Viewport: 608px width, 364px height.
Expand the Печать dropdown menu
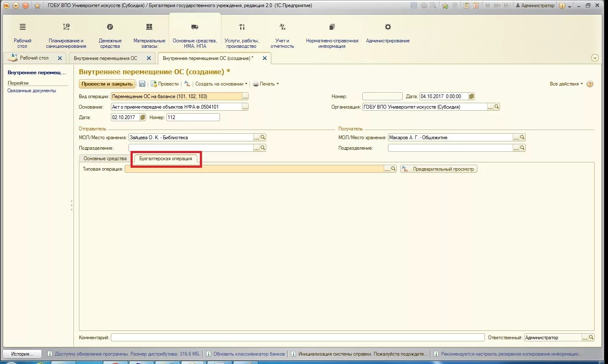click(x=266, y=84)
